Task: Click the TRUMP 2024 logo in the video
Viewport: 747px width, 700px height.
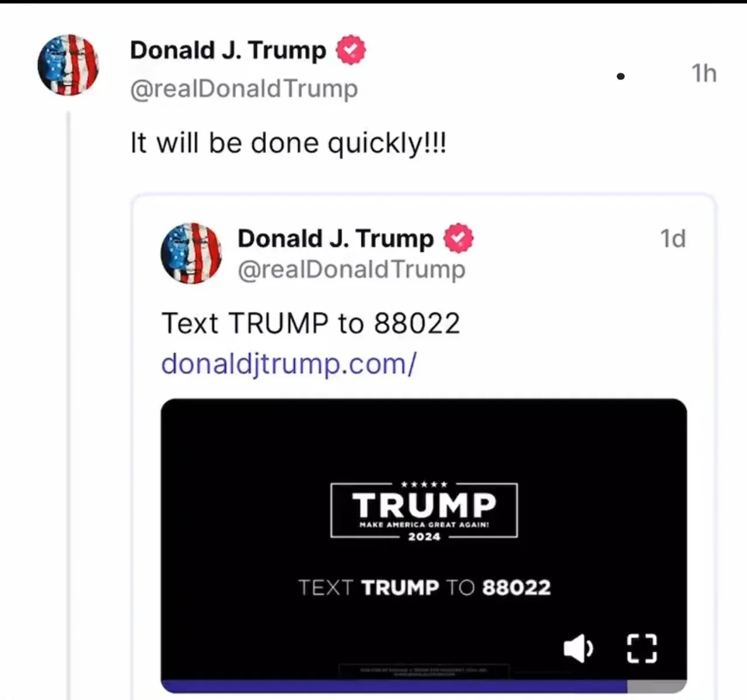Action: [424, 510]
